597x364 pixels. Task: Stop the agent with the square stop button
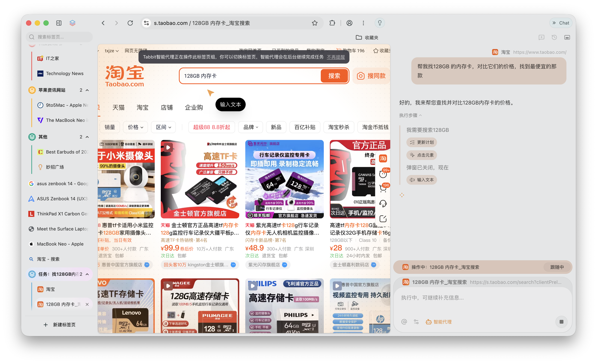(562, 322)
